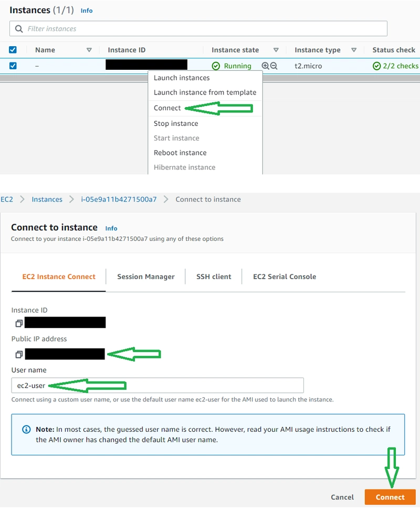Open the Instances breadcrumb link
This screenshot has width=420, height=510.
(47, 199)
